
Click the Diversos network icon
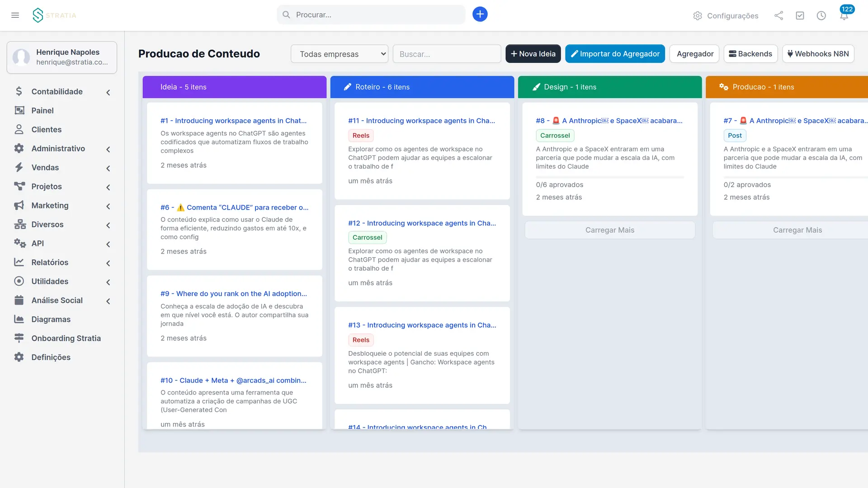coord(20,225)
